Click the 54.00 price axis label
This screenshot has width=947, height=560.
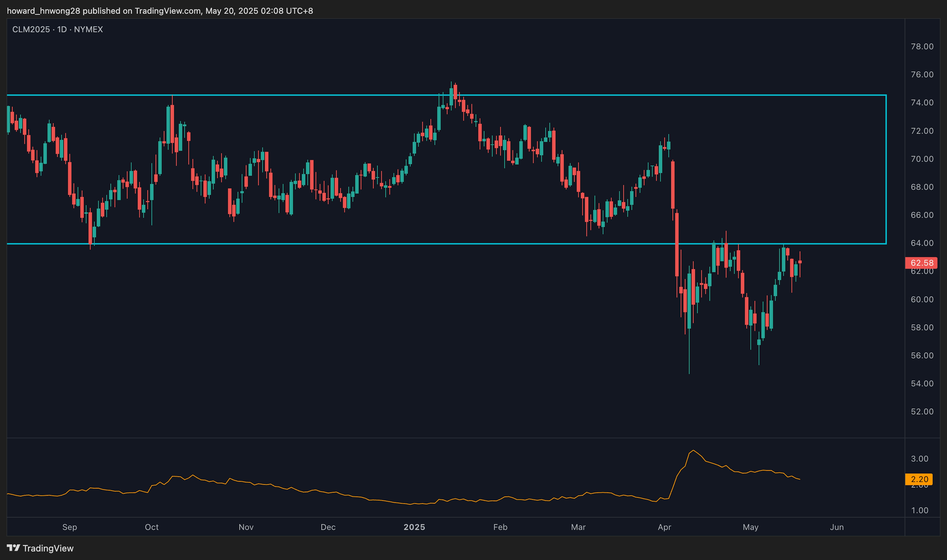point(922,383)
